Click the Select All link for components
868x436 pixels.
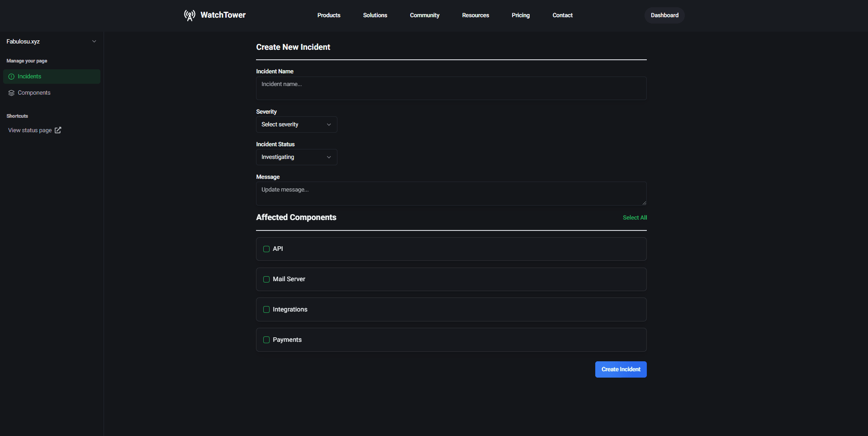tap(635, 217)
